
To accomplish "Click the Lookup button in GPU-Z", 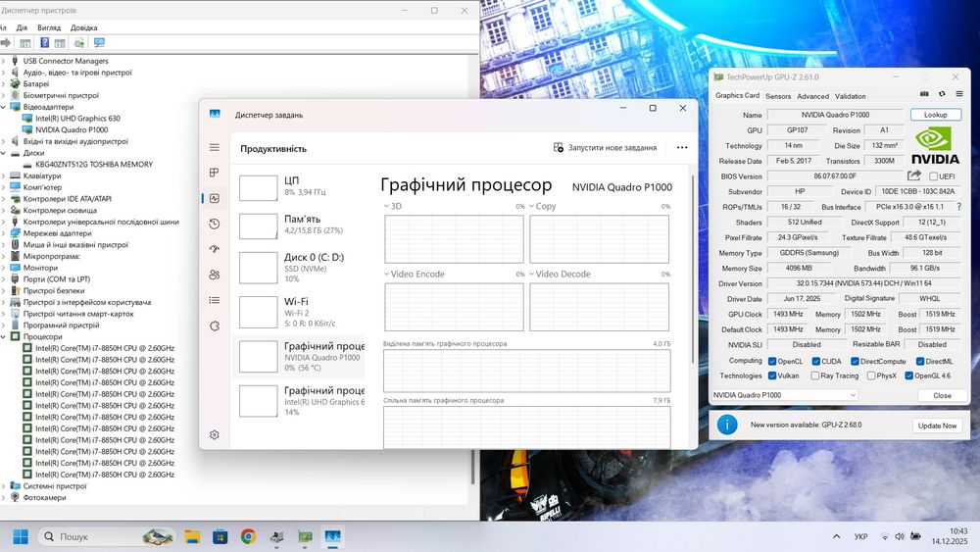I will (x=936, y=115).
